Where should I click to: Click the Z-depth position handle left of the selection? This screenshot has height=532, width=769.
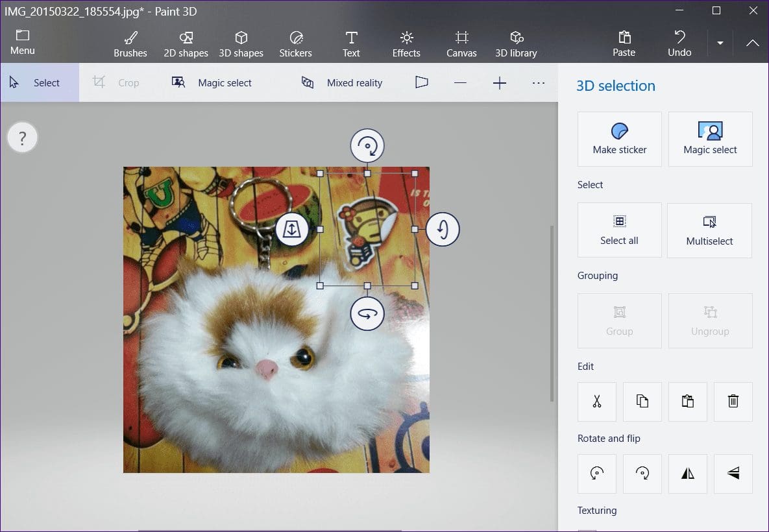(292, 229)
